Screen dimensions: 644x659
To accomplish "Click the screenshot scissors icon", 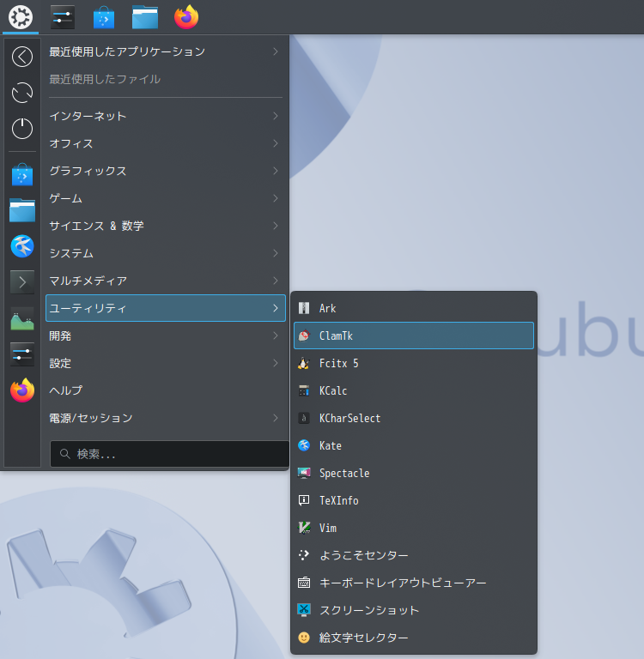I will point(304,610).
